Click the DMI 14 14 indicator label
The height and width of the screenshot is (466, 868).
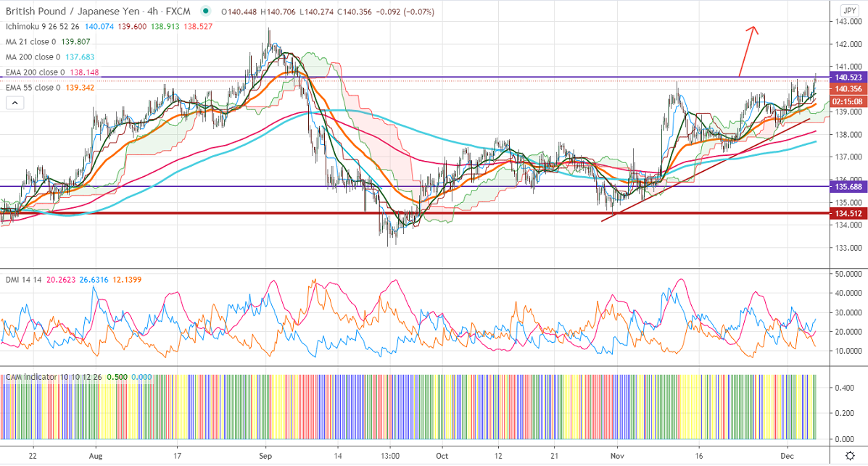[x=24, y=280]
